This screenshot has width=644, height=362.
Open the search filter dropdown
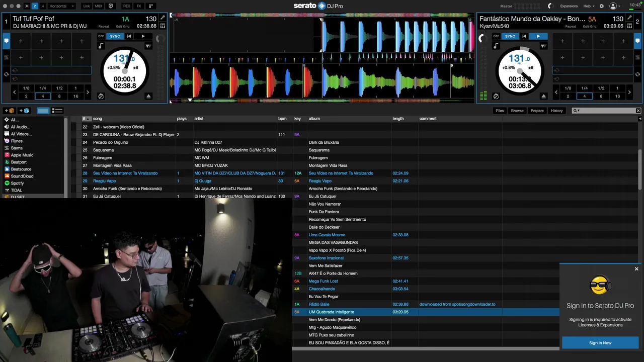(577, 111)
